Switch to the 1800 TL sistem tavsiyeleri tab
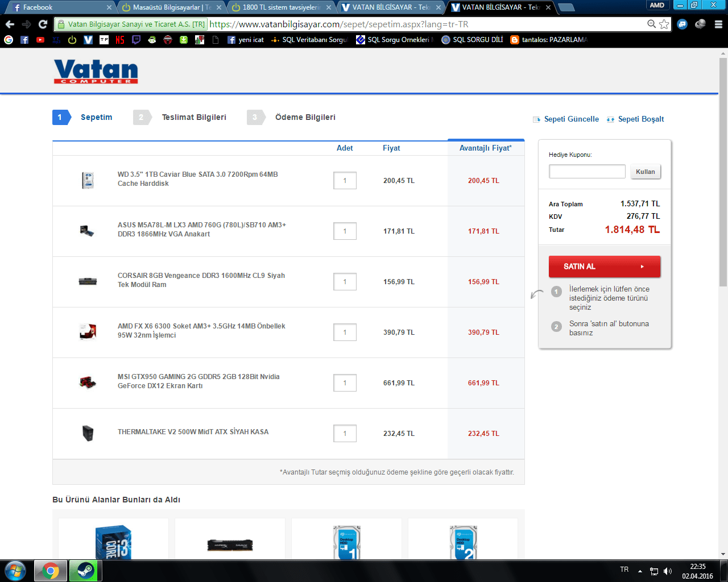 click(x=282, y=7)
